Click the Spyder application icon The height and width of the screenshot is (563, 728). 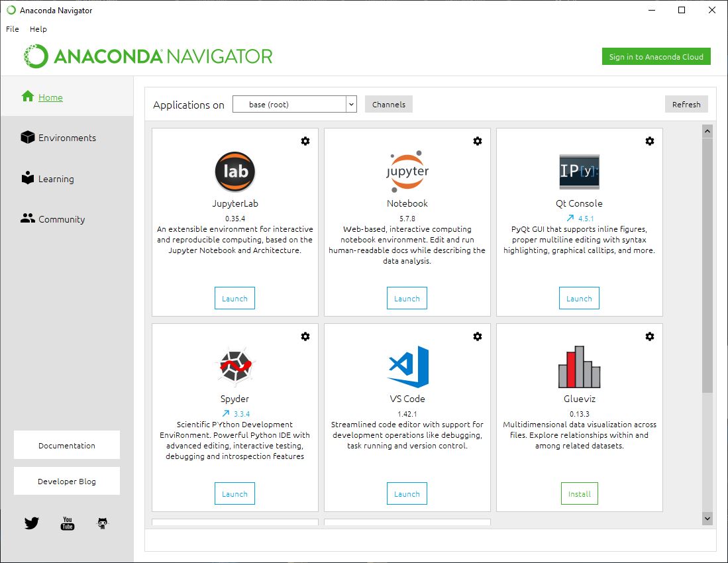234,366
